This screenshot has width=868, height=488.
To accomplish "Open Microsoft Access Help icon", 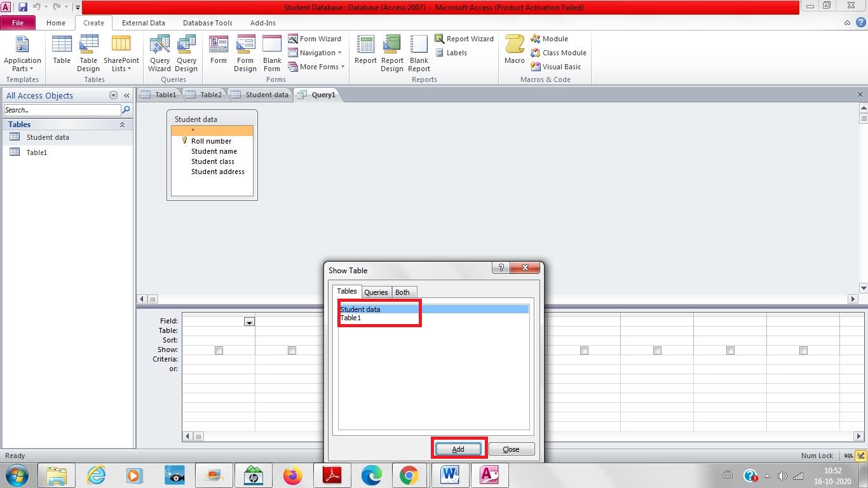I will pos(860,23).
